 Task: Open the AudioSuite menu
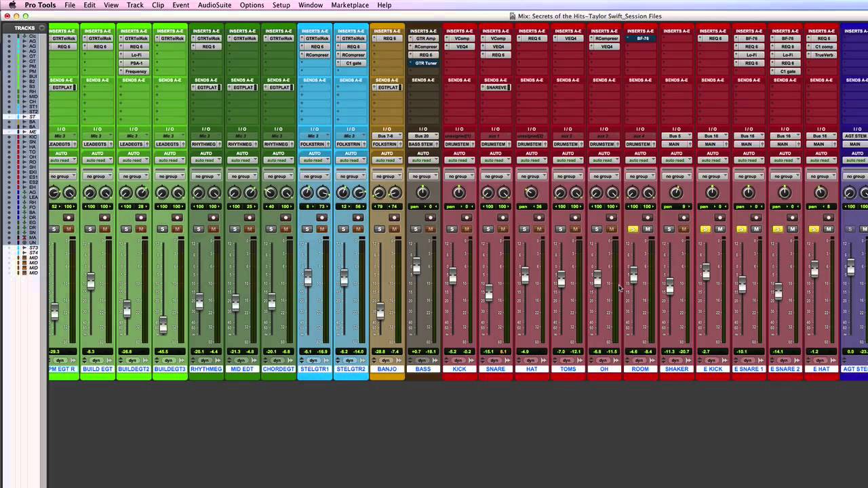tap(214, 5)
